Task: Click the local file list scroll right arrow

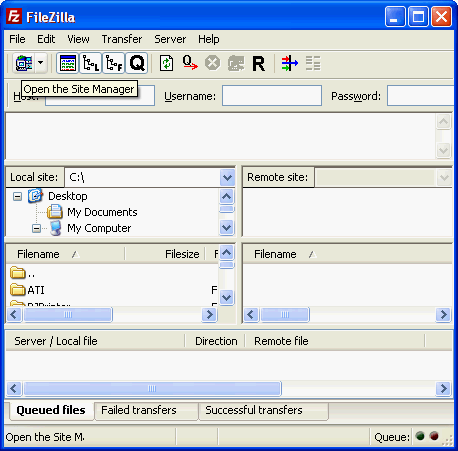Action: pos(209,314)
